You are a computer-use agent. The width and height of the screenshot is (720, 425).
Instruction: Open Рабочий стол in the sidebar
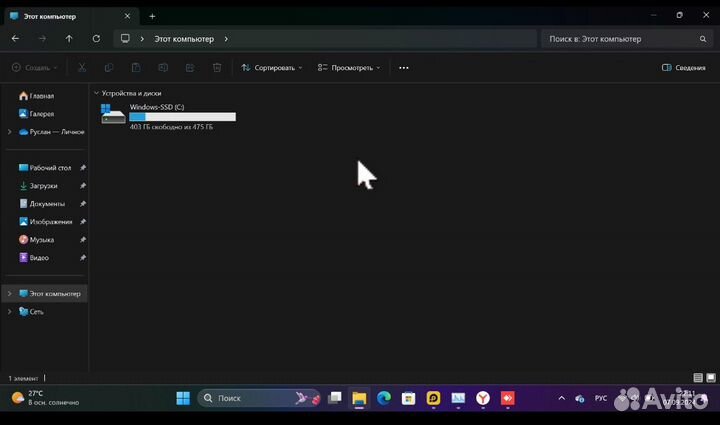point(45,168)
